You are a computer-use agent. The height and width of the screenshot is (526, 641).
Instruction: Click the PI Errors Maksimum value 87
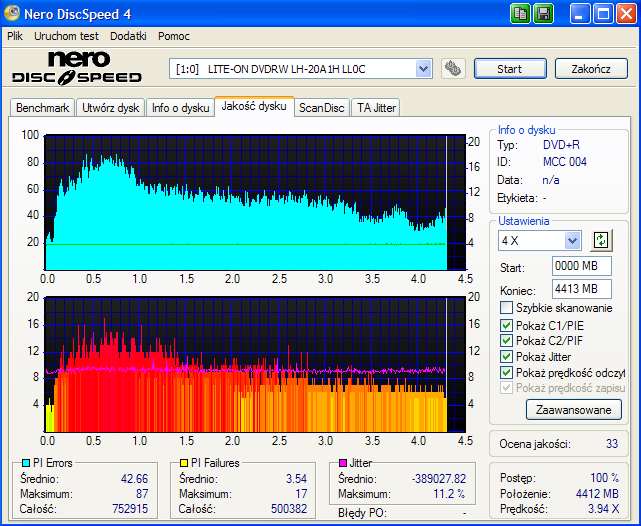coord(142,494)
